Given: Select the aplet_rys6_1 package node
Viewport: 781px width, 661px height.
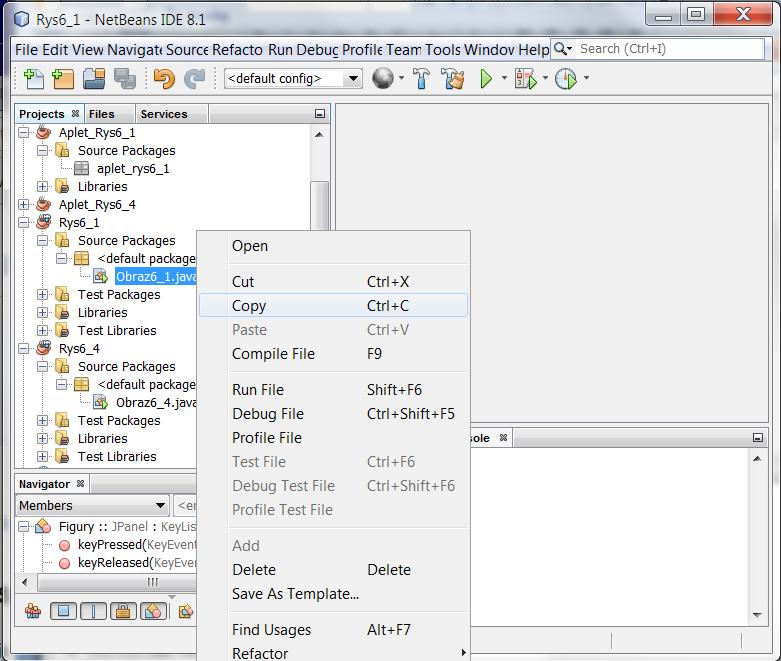Looking at the screenshot, I should click(x=133, y=168).
